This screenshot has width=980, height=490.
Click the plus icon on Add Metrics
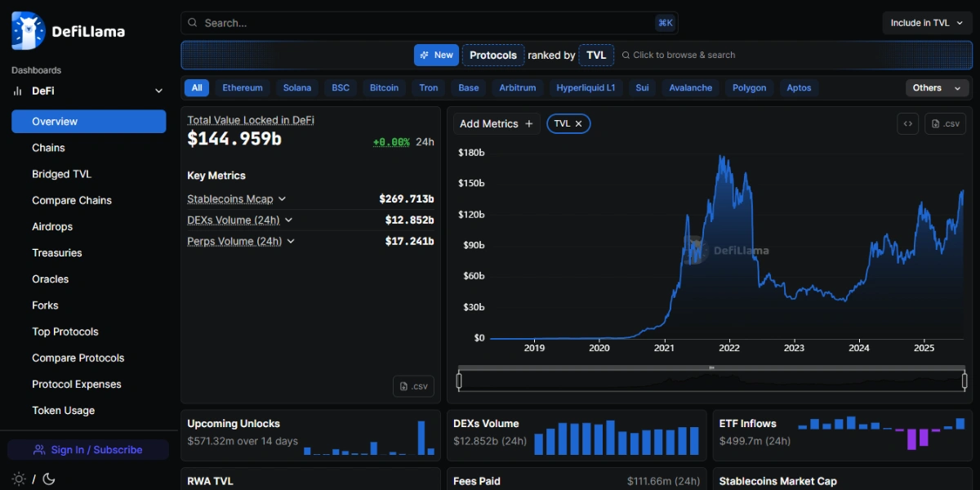(529, 123)
